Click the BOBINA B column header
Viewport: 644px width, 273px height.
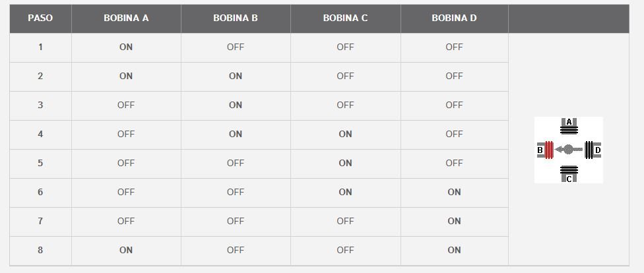(236, 18)
